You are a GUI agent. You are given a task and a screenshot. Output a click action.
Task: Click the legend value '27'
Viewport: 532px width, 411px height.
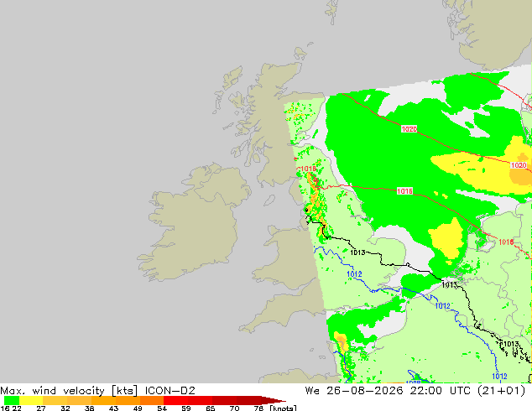pos(41,408)
